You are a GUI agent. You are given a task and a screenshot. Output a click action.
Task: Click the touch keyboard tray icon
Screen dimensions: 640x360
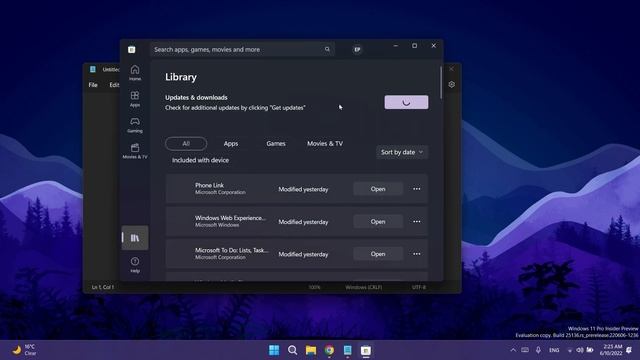click(525, 350)
